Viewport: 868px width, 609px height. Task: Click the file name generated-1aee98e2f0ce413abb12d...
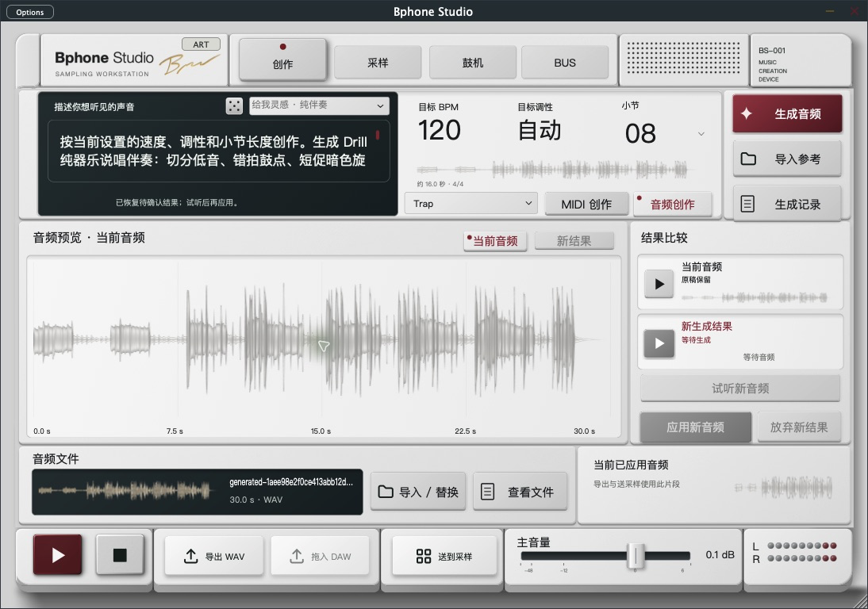(290, 482)
